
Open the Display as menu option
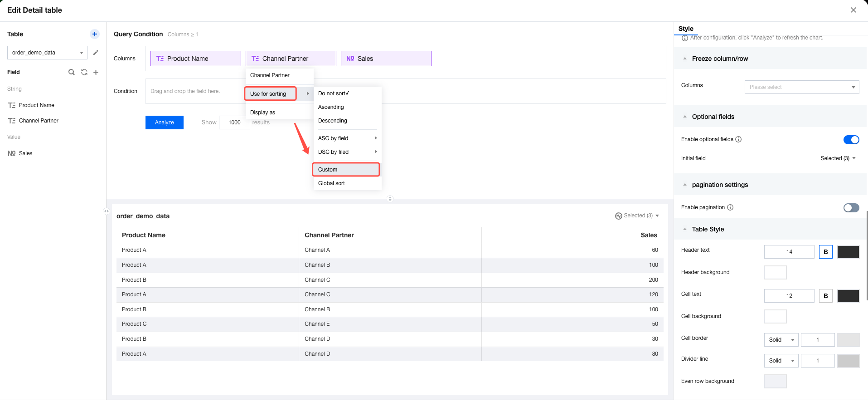pos(263,113)
